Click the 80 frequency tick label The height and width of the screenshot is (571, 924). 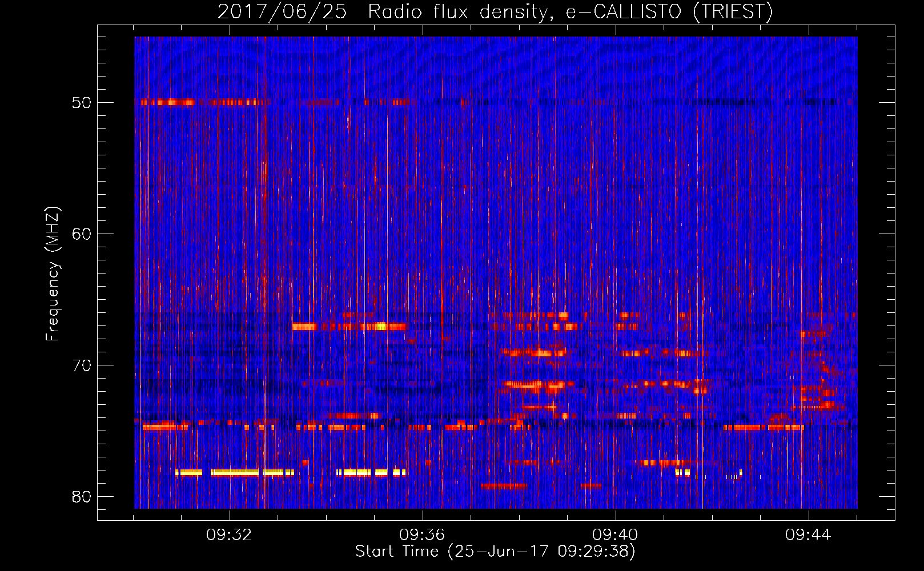point(82,497)
